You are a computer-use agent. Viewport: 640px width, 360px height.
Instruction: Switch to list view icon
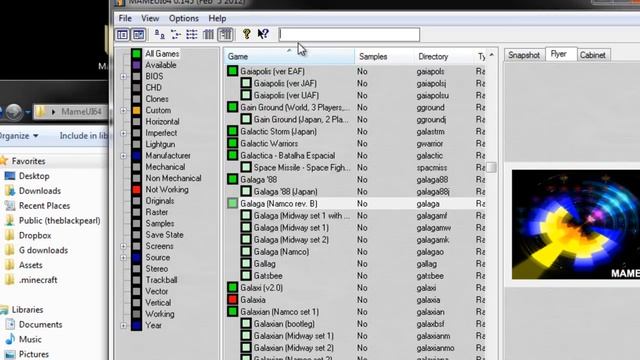pyautogui.click(x=192, y=35)
